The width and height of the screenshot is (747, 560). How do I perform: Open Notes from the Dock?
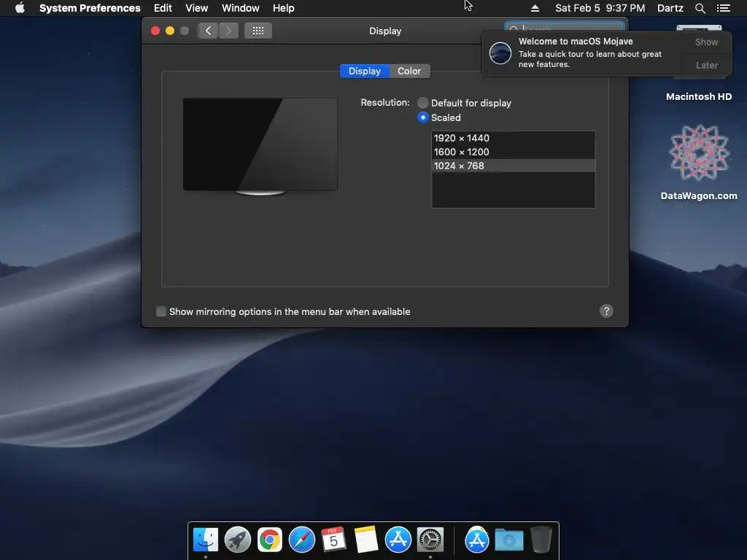(366, 540)
